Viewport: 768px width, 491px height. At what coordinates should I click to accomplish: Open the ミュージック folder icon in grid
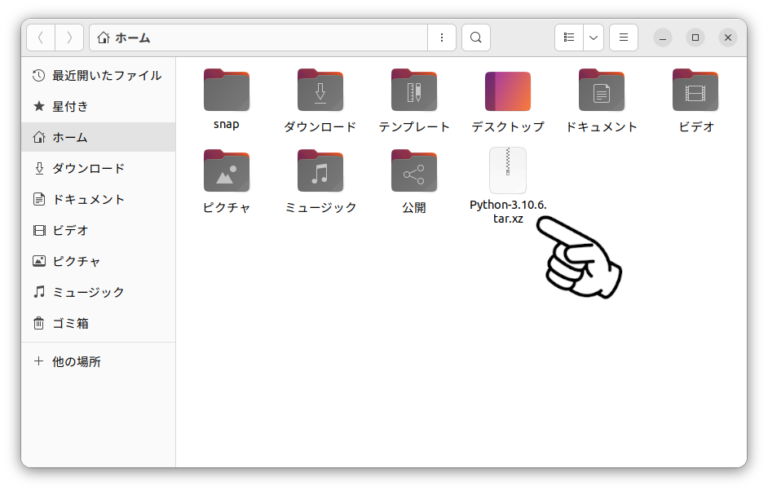pos(320,171)
